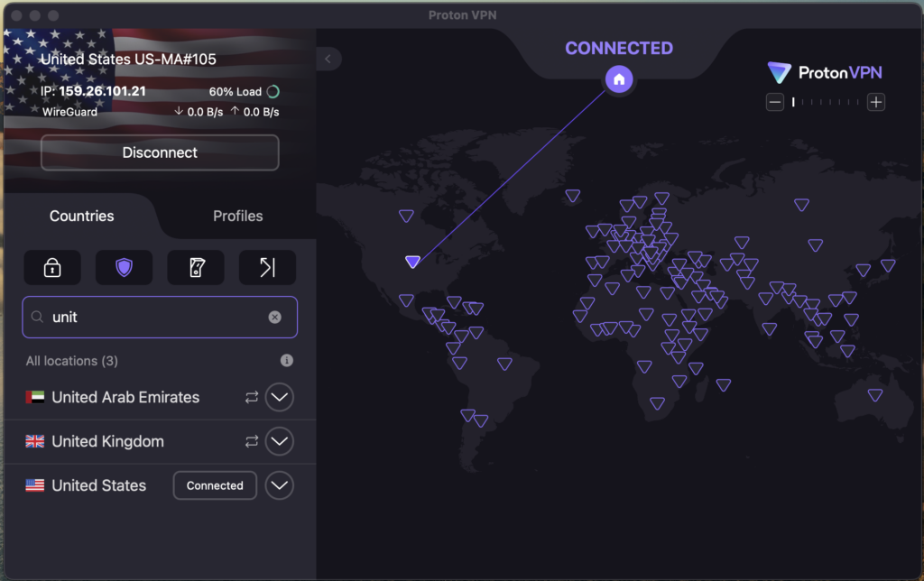The width and height of the screenshot is (924, 581).
Task: Click the search field containing 'unit'
Action: coord(160,317)
